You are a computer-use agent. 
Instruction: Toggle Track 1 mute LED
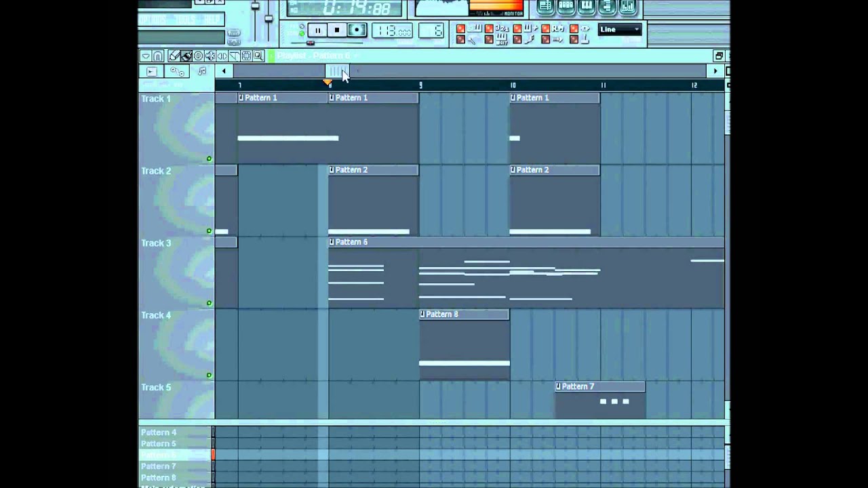(209, 159)
